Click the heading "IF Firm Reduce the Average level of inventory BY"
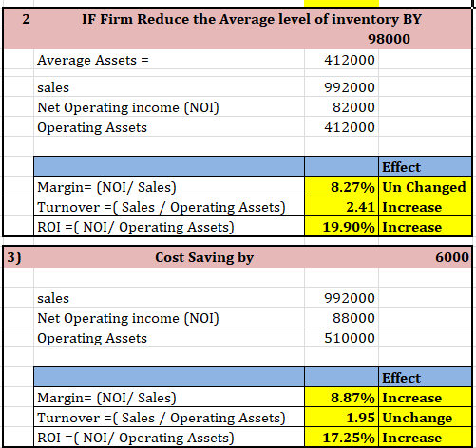The height and width of the screenshot is (448, 476). (x=252, y=19)
